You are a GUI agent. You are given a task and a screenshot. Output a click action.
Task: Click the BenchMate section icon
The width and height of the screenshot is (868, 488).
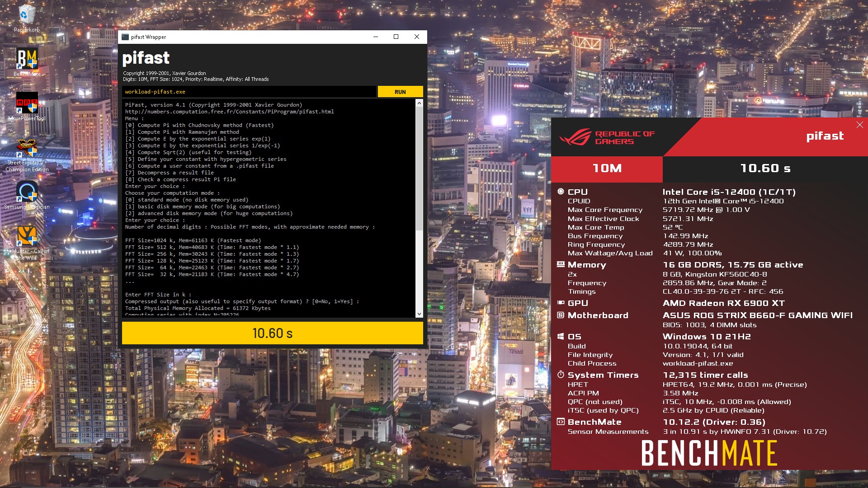(x=561, y=422)
